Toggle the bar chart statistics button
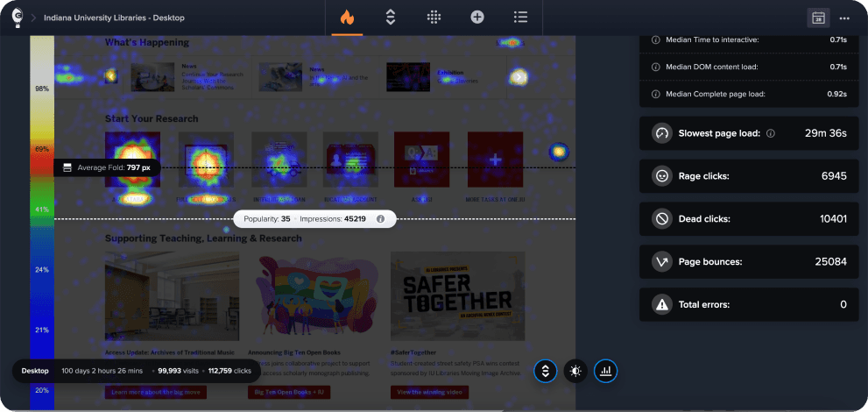 click(x=605, y=371)
